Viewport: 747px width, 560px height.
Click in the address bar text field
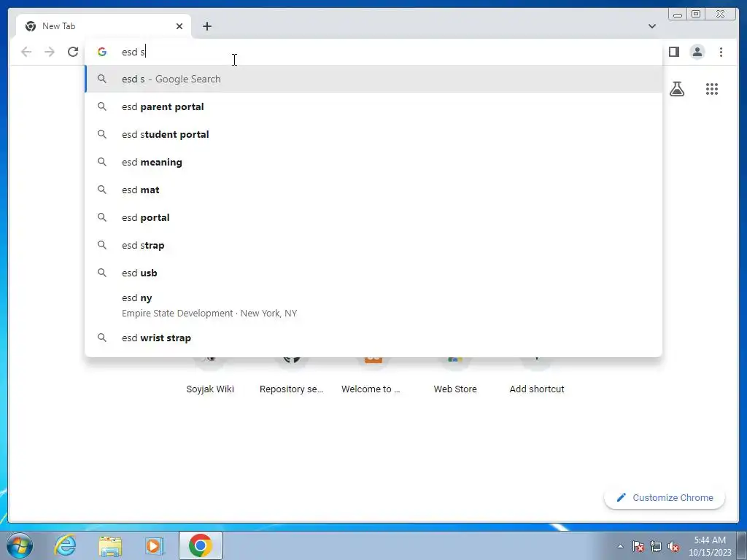[x=373, y=52]
